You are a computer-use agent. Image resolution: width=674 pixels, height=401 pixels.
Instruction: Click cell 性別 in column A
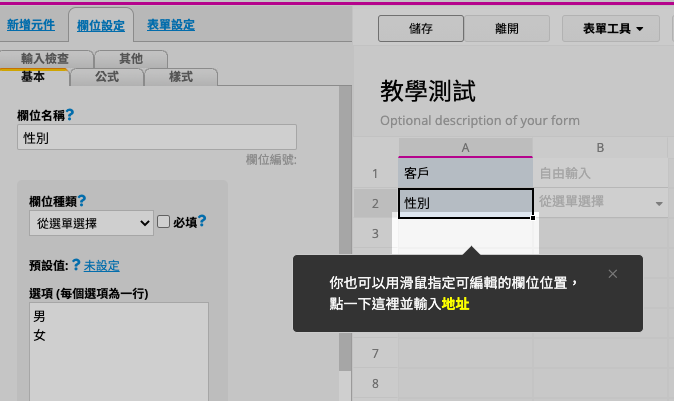pyautogui.click(x=466, y=203)
